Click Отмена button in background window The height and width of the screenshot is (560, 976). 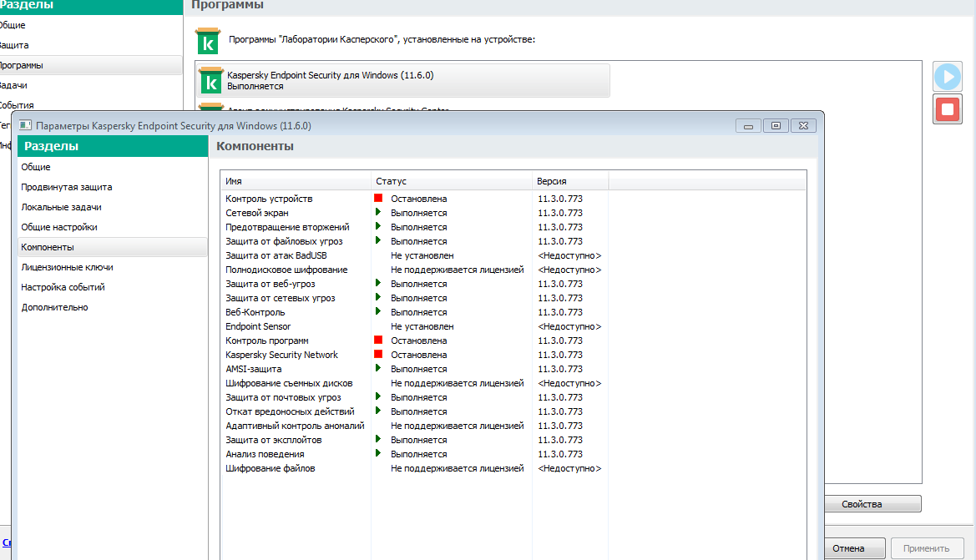(853, 548)
